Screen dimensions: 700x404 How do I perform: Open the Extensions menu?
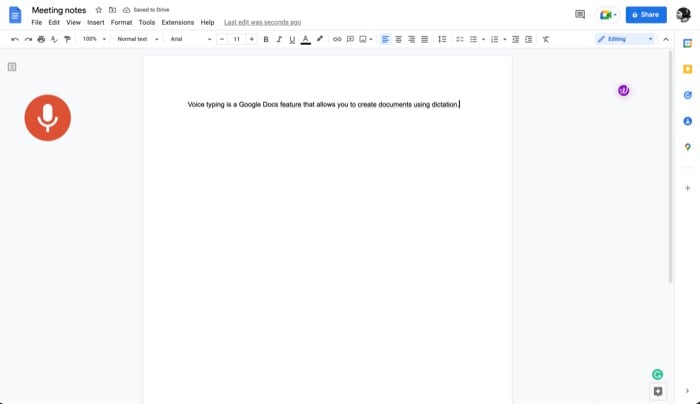[x=178, y=22]
